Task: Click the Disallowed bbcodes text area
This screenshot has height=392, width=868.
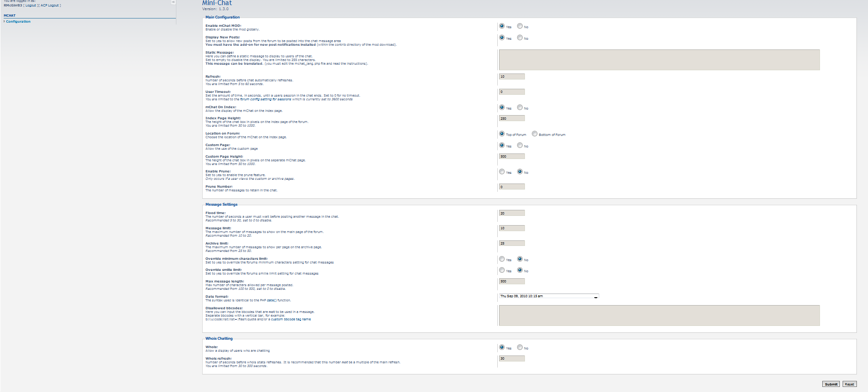Action: 659,315
